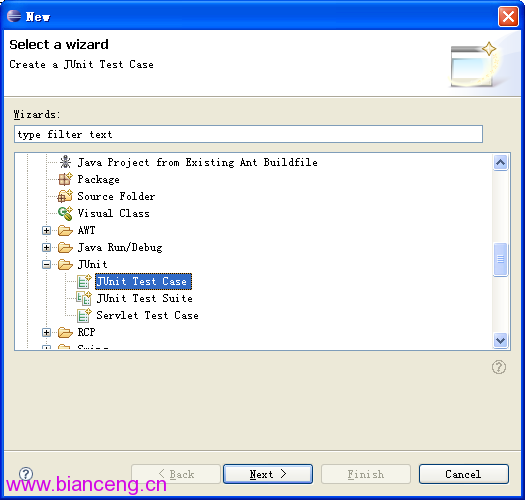This screenshot has height=500, width=525.
Task: Click the JUnit Test Case icon
Action: (84, 281)
